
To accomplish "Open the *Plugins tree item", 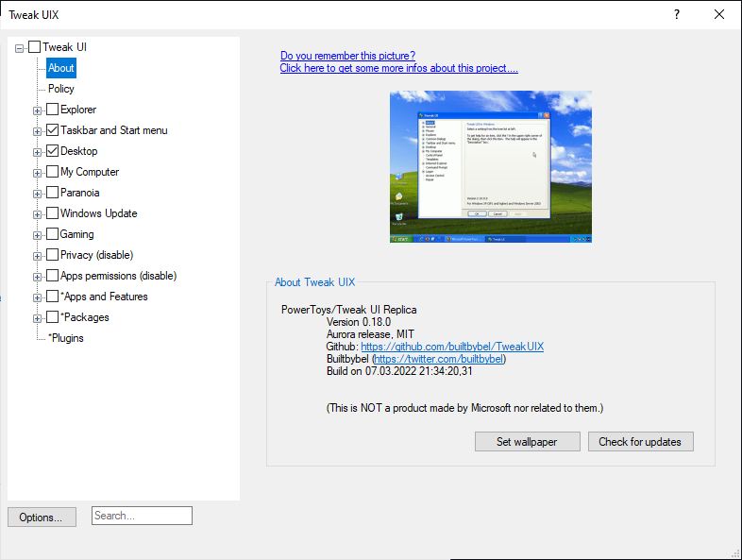I will tap(66, 339).
